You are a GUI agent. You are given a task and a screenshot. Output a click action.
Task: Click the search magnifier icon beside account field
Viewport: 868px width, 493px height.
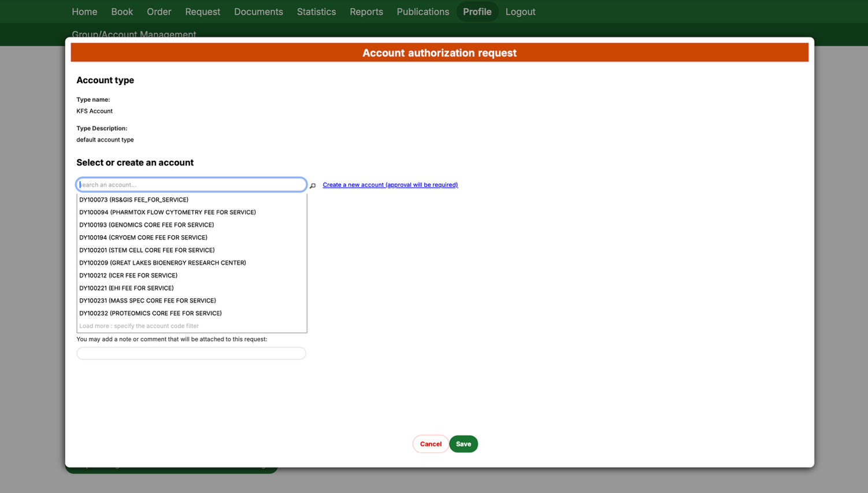tap(313, 186)
